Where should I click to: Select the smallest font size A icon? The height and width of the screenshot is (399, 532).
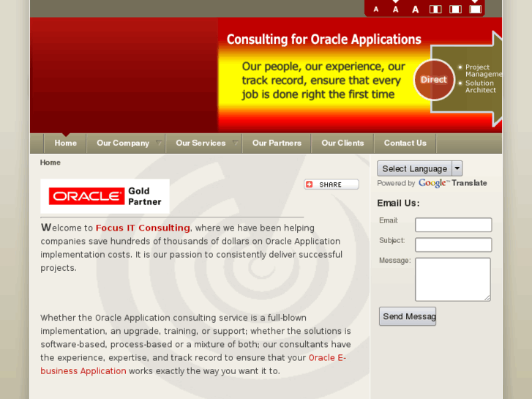pyautogui.click(x=376, y=10)
